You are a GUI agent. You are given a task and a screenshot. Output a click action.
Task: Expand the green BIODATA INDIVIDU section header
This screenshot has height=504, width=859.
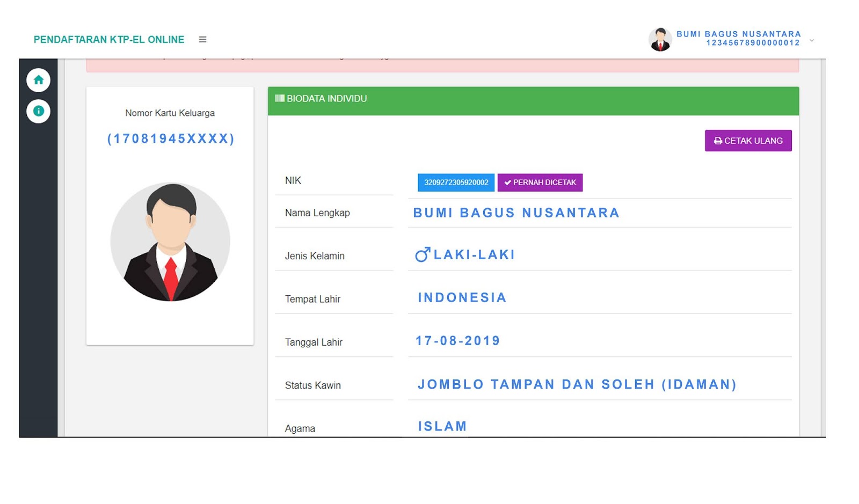(533, 99)
